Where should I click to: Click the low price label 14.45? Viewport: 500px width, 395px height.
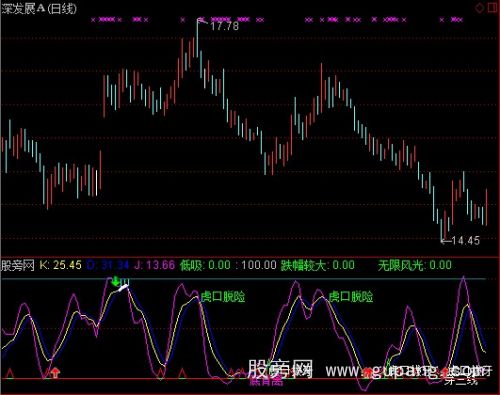465,240
